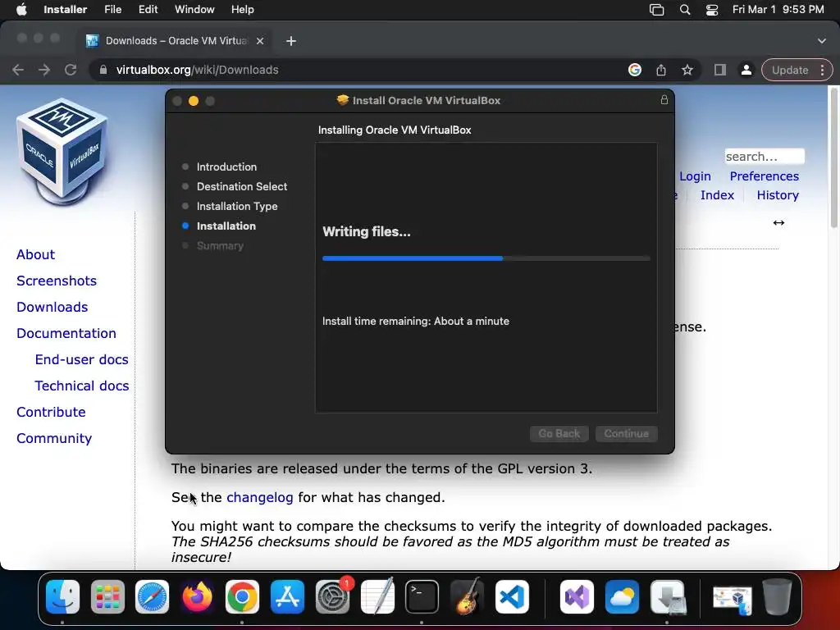
Task: Open System Preferences with update badge
Action: (x=333, y=596)
